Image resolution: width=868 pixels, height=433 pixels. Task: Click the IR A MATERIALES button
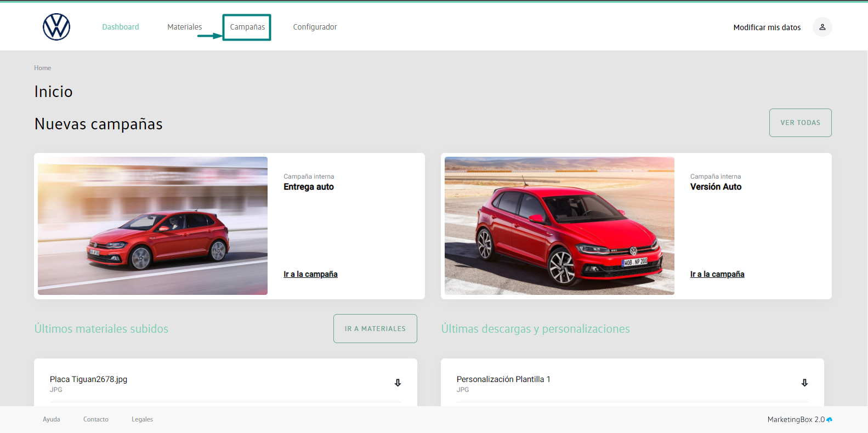coord(375,329)
